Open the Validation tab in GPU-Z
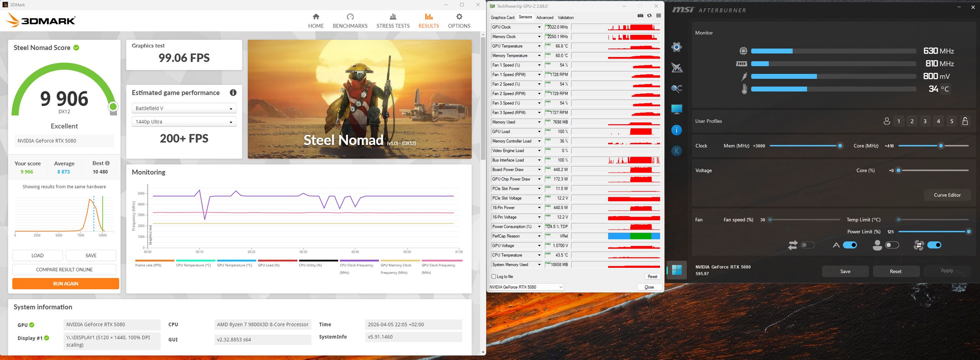The width and height of the screenshot is (980, 360). (566, 18)
